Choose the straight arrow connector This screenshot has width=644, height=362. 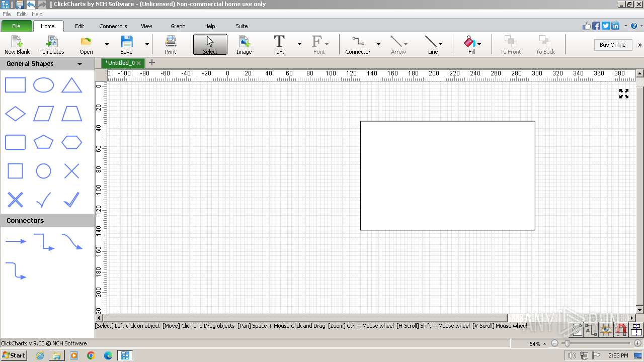point(16,241)
